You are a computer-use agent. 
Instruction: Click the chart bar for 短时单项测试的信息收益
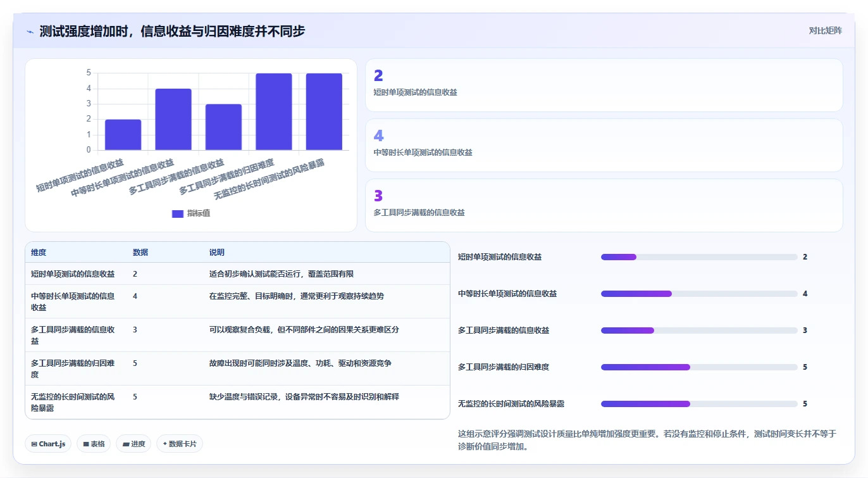(x=123, y=135)
